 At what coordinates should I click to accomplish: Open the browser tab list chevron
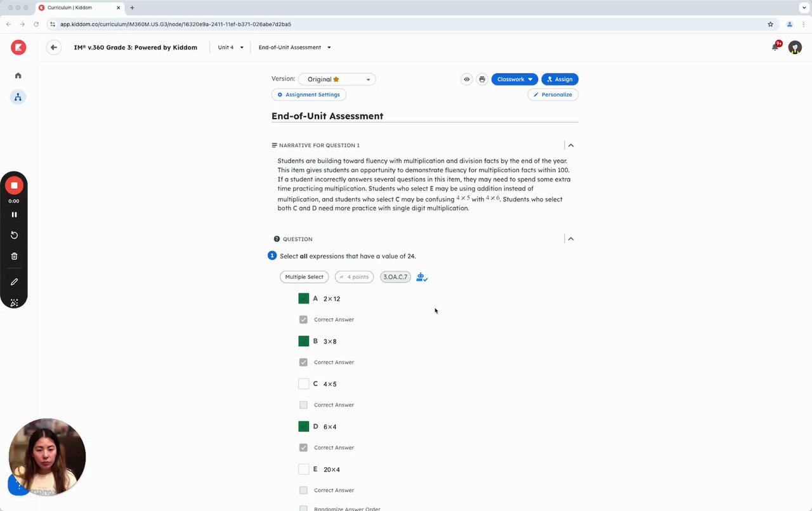(x=804, y=8)
